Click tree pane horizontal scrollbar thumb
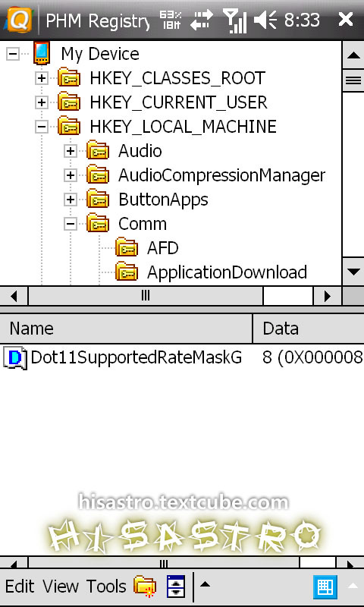The width and height of the screenshot is (364, 607). click(x=146, y=296)
